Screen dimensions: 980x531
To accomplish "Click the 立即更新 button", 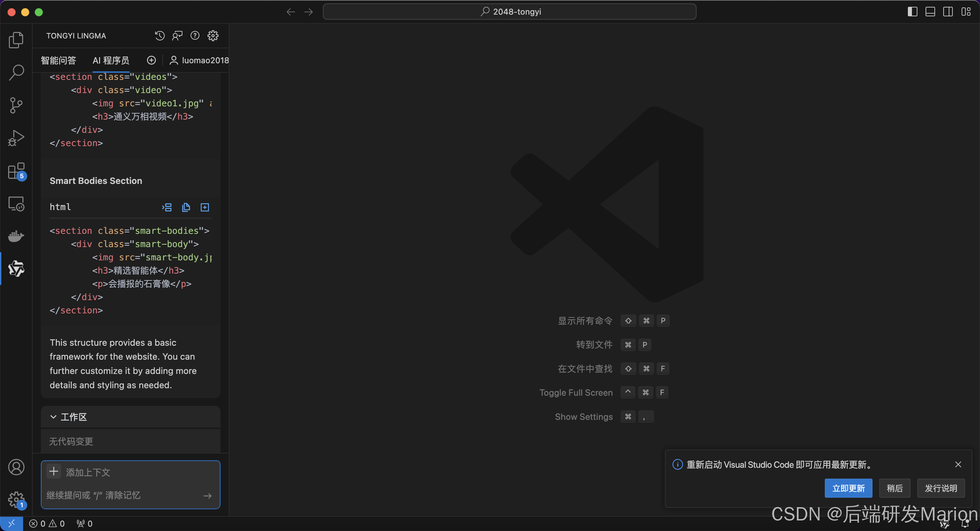I will tap(848, 488).
